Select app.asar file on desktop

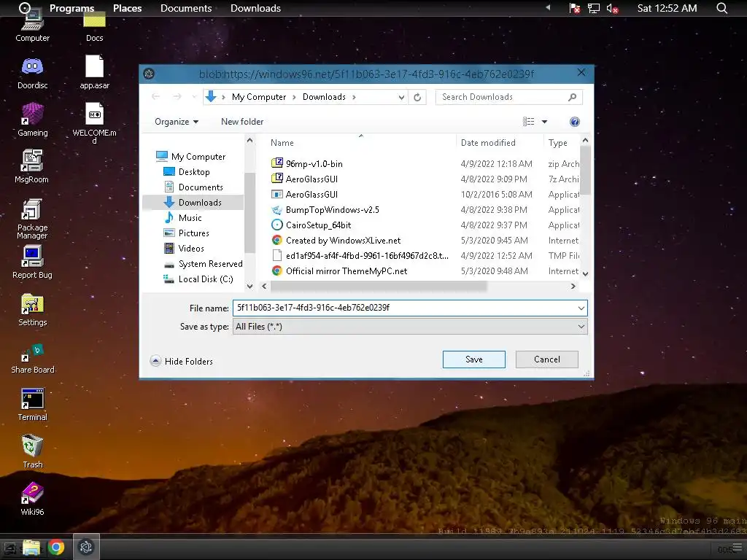coord(94,72)
